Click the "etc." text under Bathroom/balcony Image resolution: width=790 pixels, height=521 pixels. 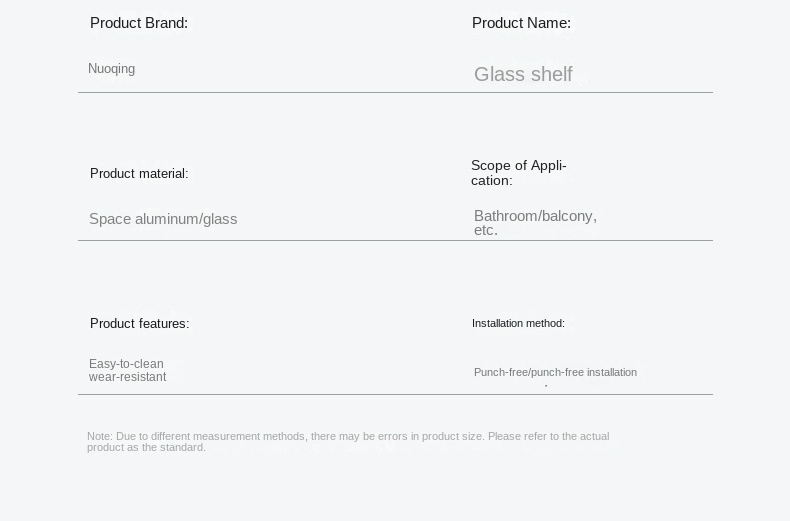coord(486,230)
